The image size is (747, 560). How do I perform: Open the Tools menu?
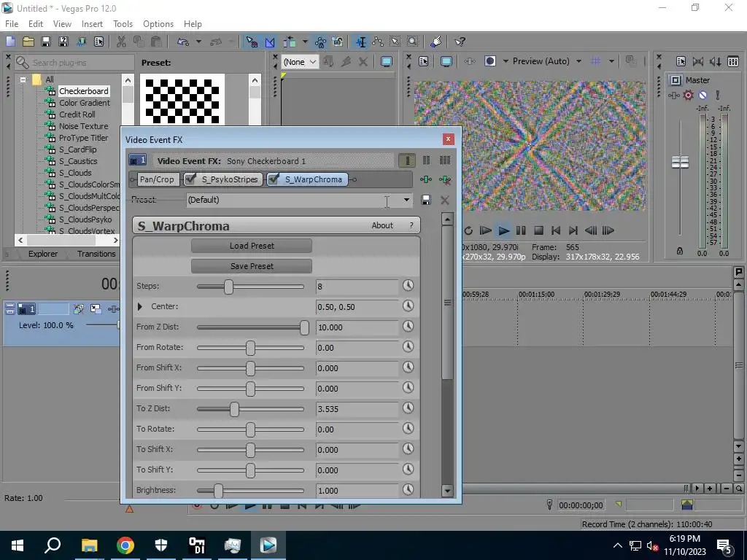(x=123, y=24)
